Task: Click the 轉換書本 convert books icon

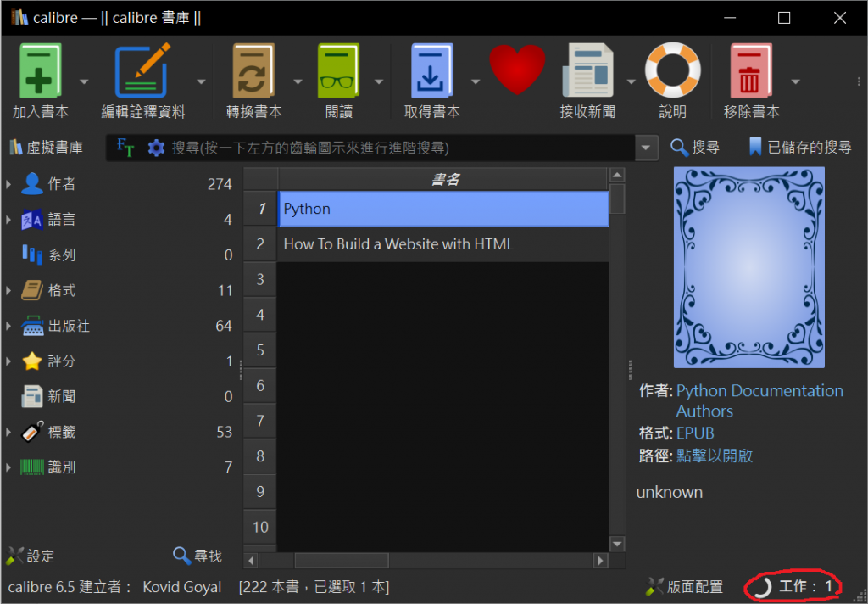Action: [x=253, y=71]
